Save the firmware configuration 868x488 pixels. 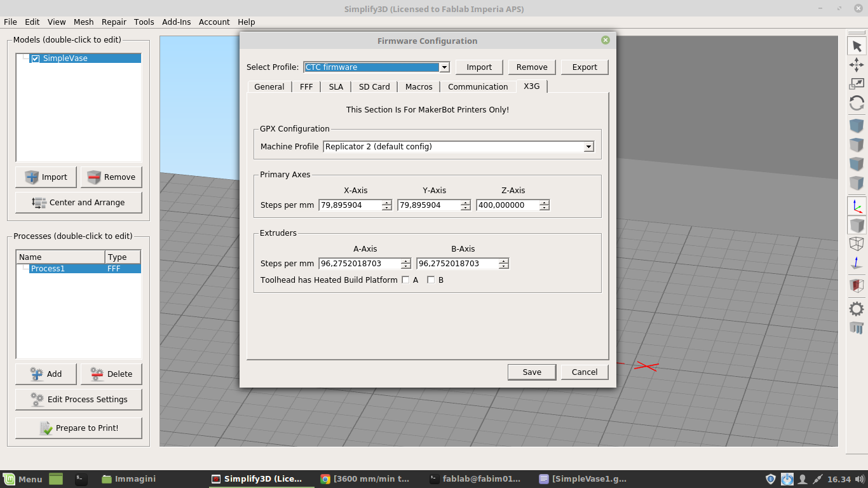(x=532, y=372)
